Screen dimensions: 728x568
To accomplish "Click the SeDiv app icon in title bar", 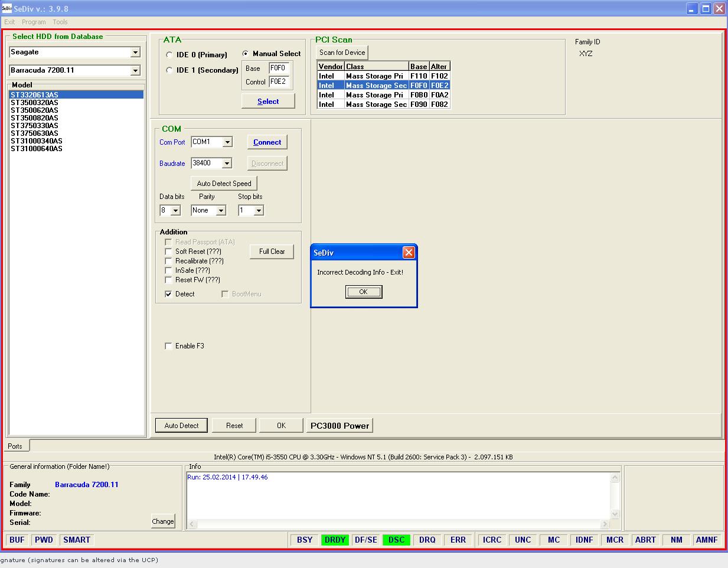I will tap(6, 8).
